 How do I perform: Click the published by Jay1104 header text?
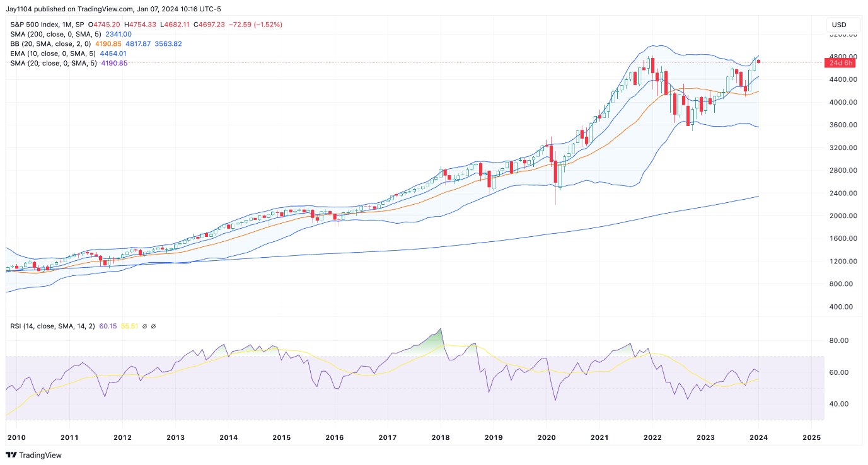(x=113, y=9)
